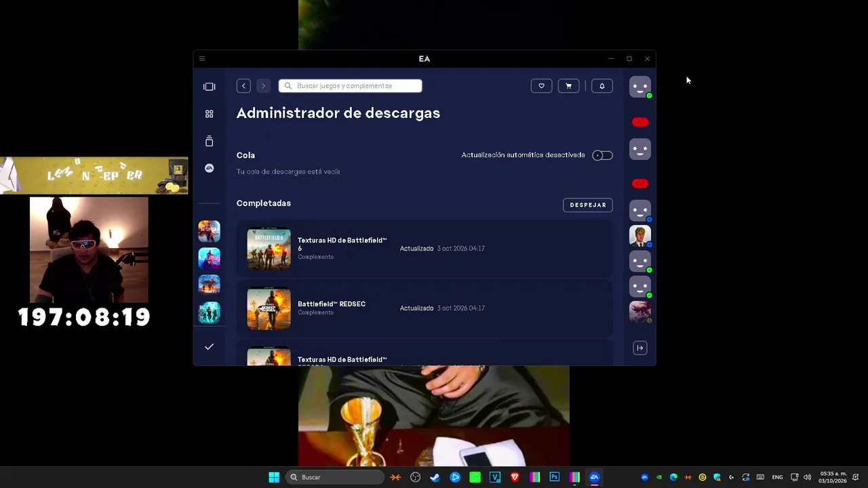Collapse the friends panel with arrow icon
Screen dimensions: 868x488
click(x=639, y=348)
